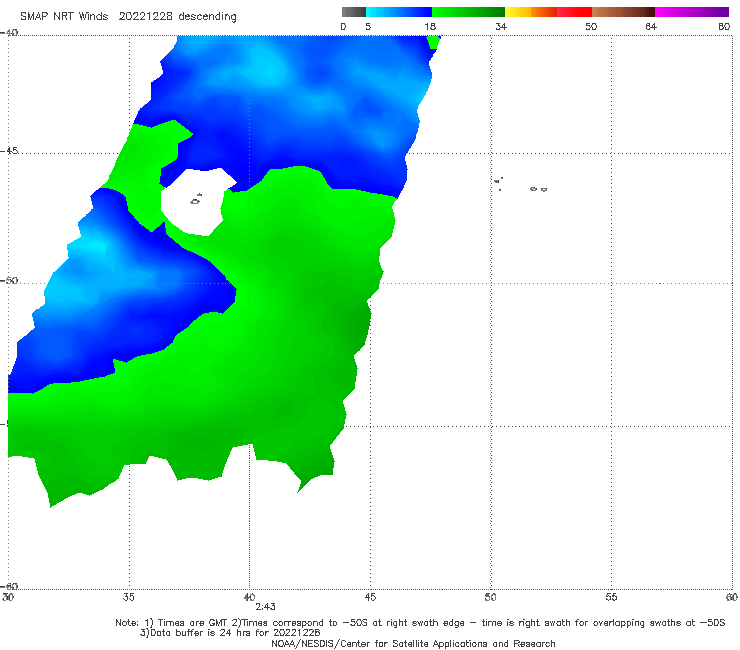The width and height of the screenshot is (740, 650).
Task: Click the NOAA/NESDIS Center for Satellite Applications credit
Action: point(413,643)
